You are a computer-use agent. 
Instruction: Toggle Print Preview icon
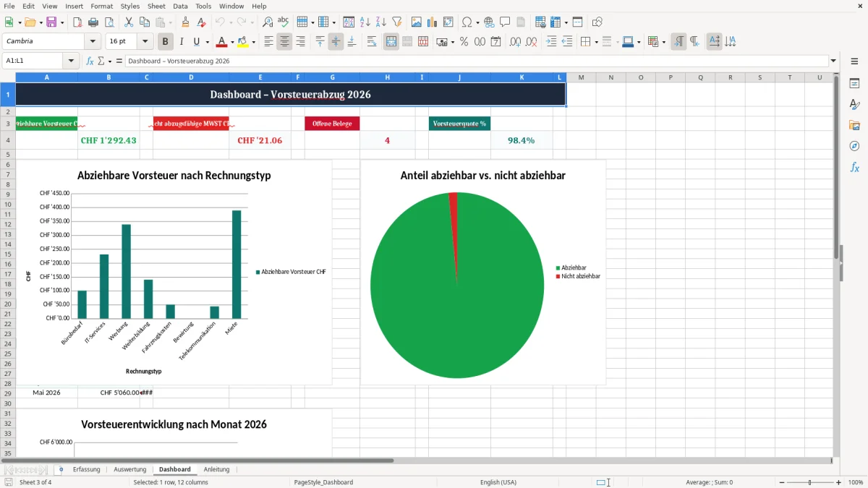(108, 22)
